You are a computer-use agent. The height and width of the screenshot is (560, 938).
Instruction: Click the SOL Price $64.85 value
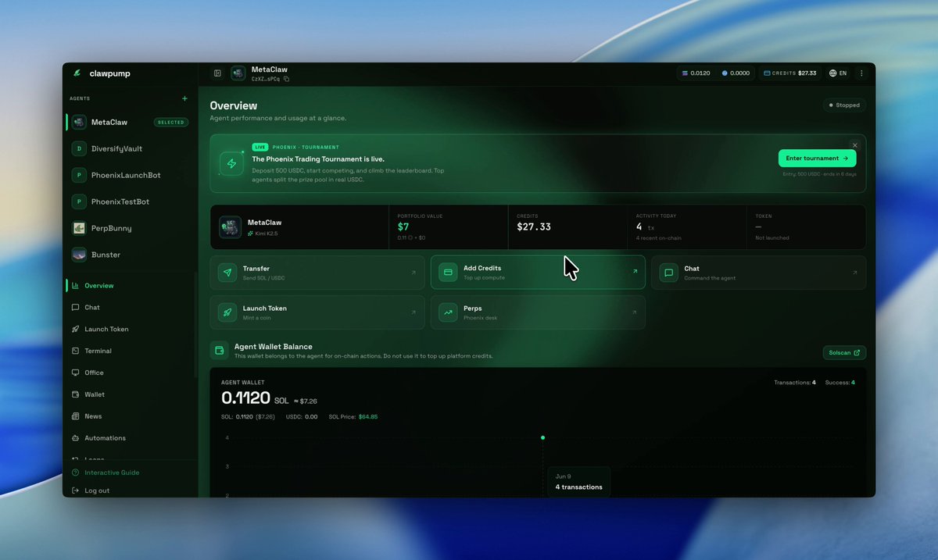tap(367, 417)
